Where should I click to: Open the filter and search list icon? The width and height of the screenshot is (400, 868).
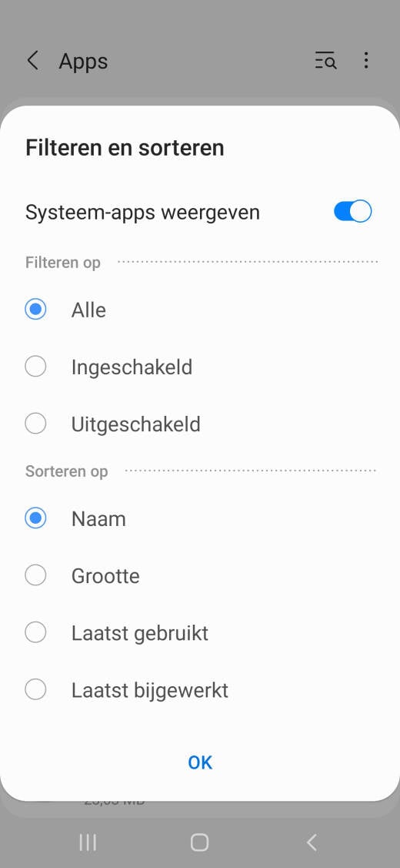(325, 60)
